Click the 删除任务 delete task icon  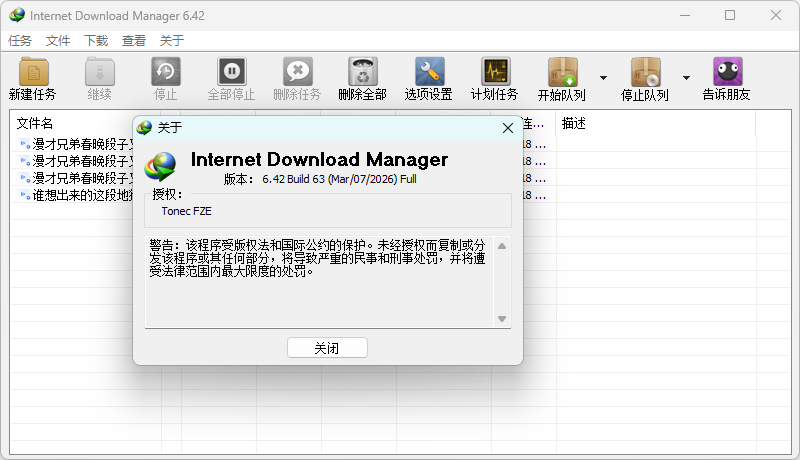click(x=297, y=72)
